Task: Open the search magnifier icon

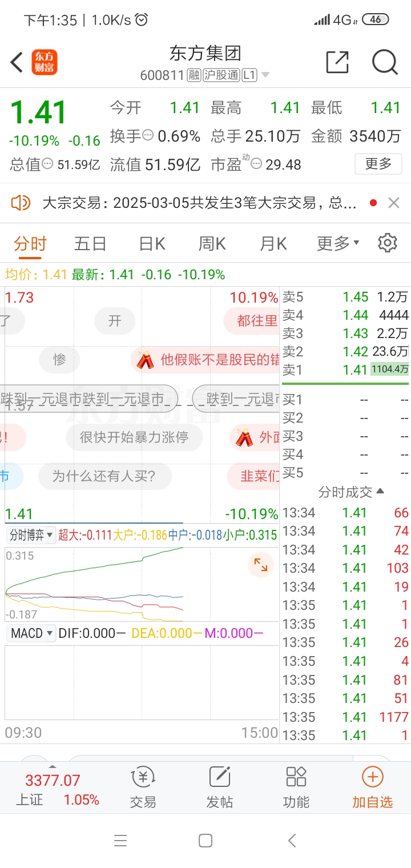Action: 385,62
